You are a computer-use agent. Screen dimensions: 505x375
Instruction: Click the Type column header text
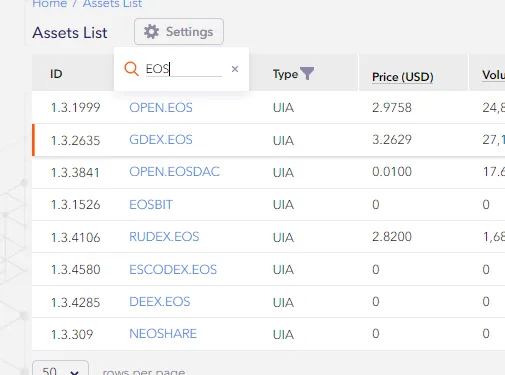285,74
